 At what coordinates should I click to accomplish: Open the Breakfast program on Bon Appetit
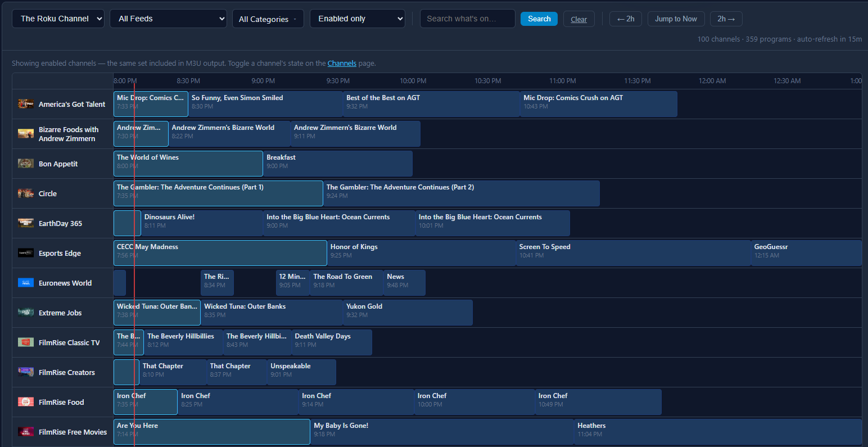click(338, 164)
